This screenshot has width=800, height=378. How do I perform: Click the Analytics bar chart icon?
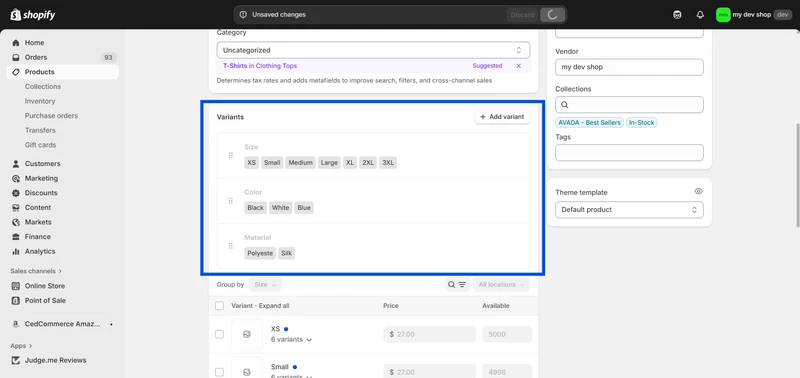[x=16, y=251]
